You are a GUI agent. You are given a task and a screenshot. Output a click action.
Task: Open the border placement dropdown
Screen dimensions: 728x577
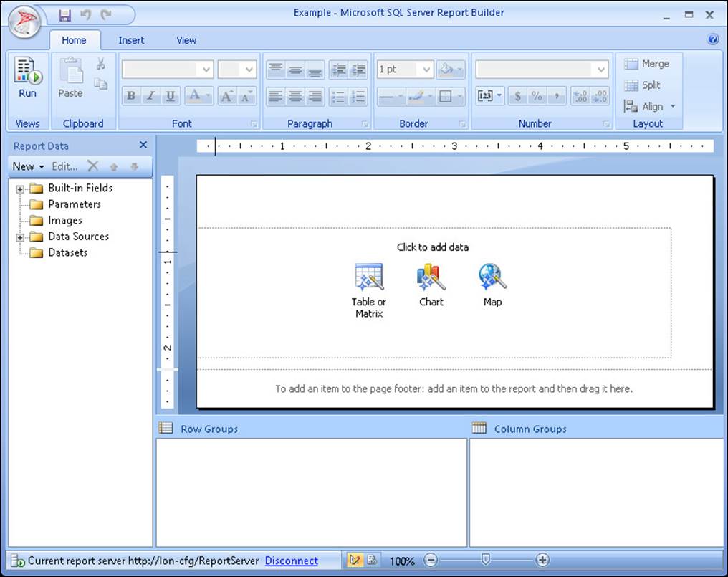(451, 97)
